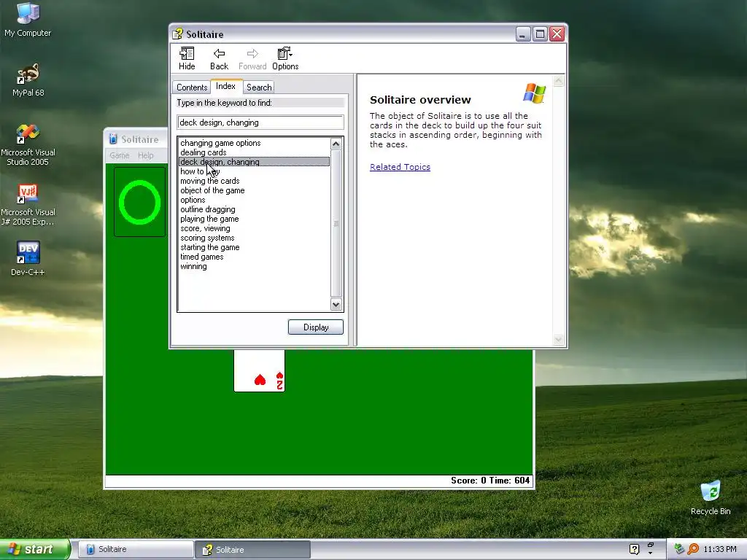Image resolution: width=747 pixels, height=560 pixels.
Task: Click the empty deck green circle in Solitaire
Action: [139, 203]
